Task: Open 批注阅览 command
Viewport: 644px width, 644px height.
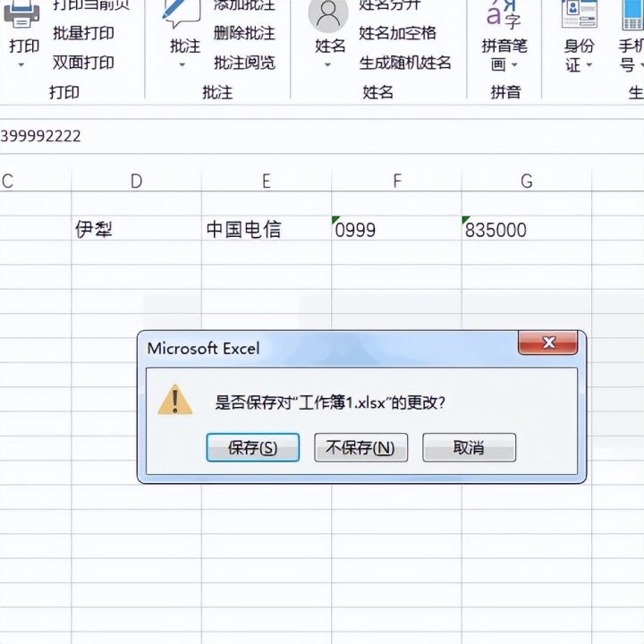Action: 244,63
